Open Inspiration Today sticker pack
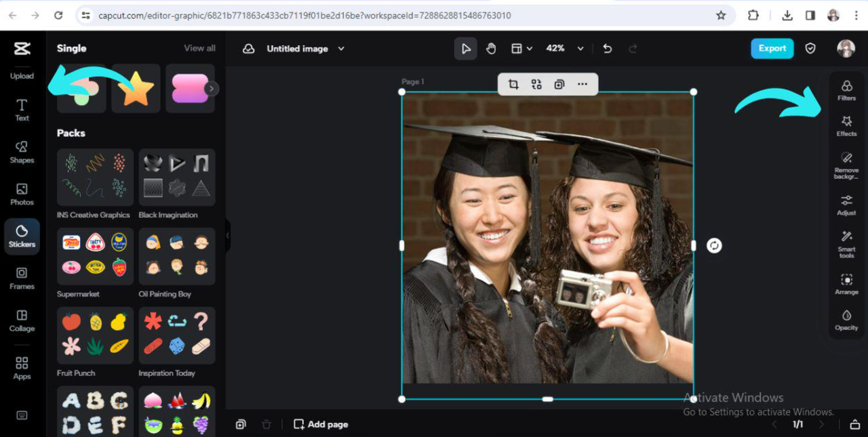 [x=177, y=335]
